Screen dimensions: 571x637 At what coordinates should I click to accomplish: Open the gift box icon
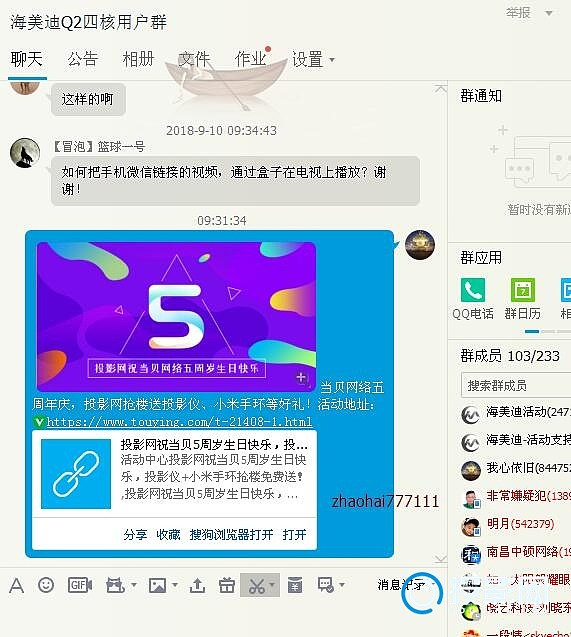[x=227, y=585]
